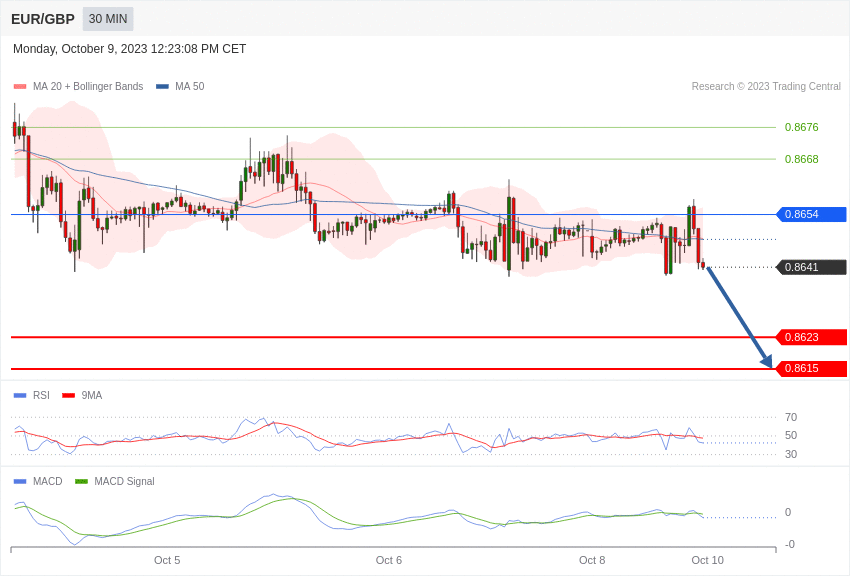Screen dimensions: 850x576
Task: Click the 9MA legend label
Action: tap(92, 396)
